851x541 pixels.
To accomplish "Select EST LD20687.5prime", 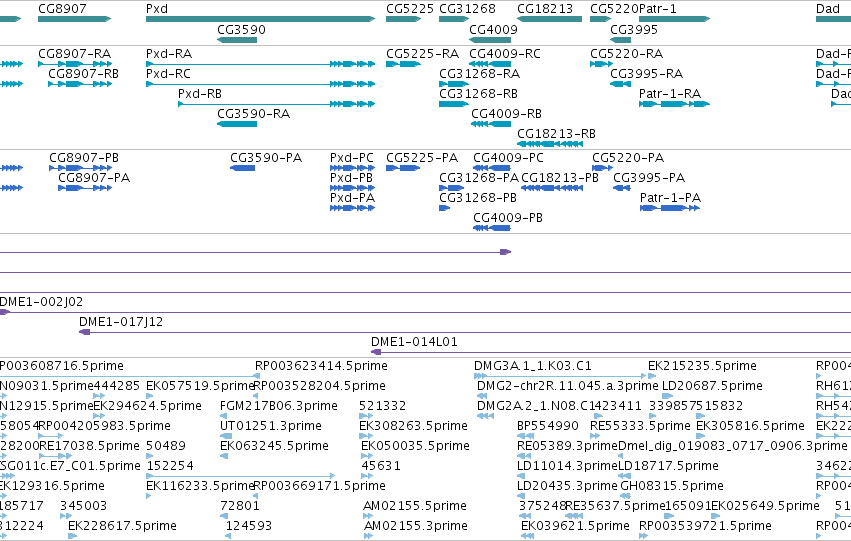I will pyautogui.click(x=713, y=386).
